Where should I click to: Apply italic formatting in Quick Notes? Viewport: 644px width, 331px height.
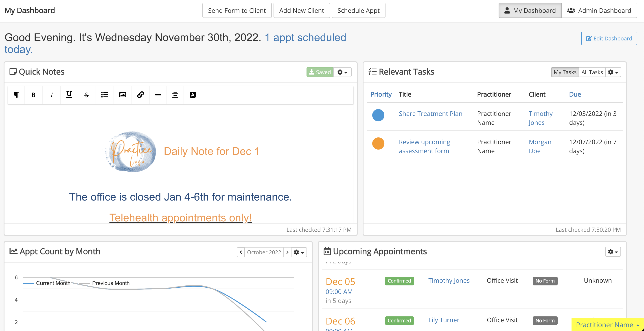point(52,95)
